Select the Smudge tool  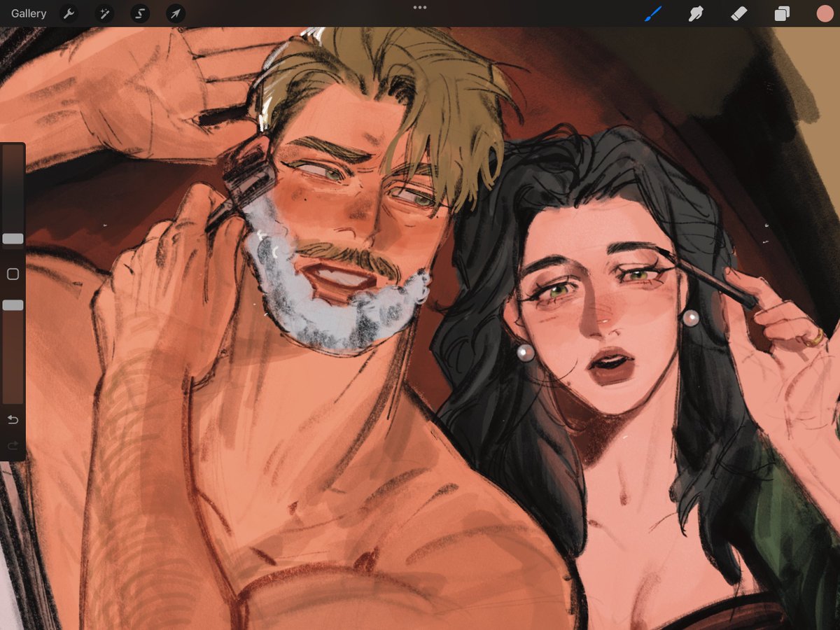tap(695, 13)
